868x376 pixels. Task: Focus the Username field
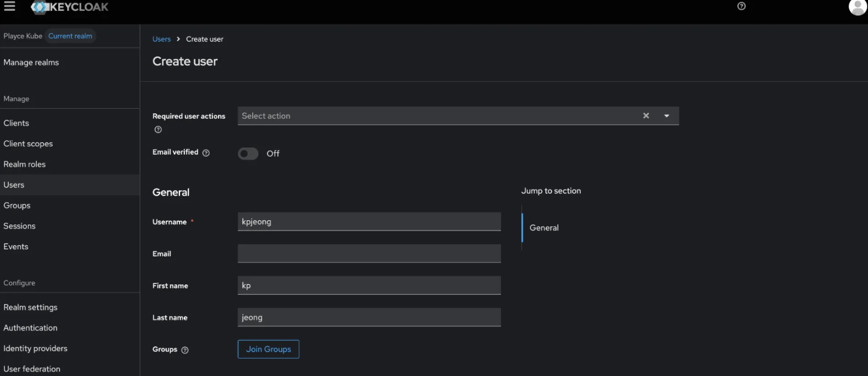click(x=369, y=222)
